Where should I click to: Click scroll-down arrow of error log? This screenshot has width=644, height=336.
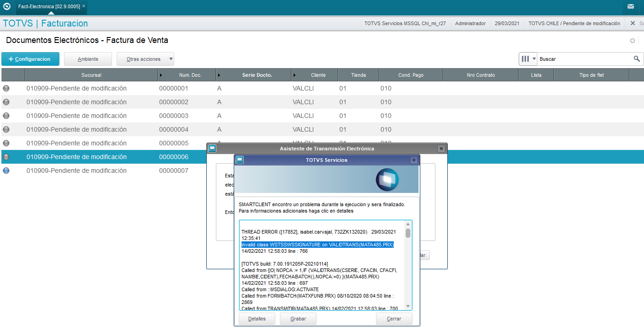[408, 307]
